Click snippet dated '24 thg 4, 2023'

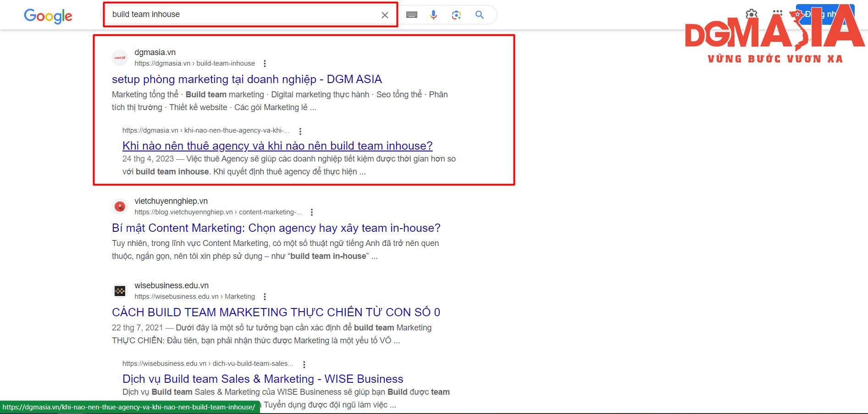click(289, 165)
